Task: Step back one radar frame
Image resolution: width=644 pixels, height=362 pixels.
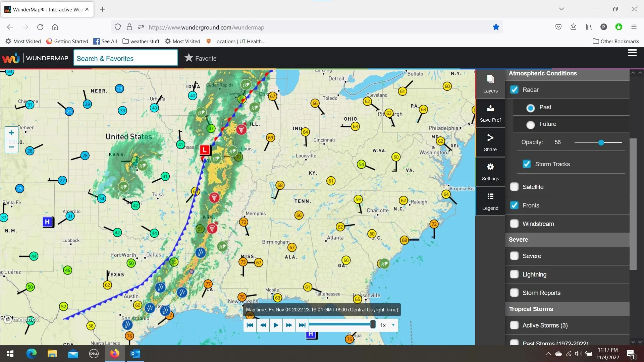Action: (x=263, y=325)
